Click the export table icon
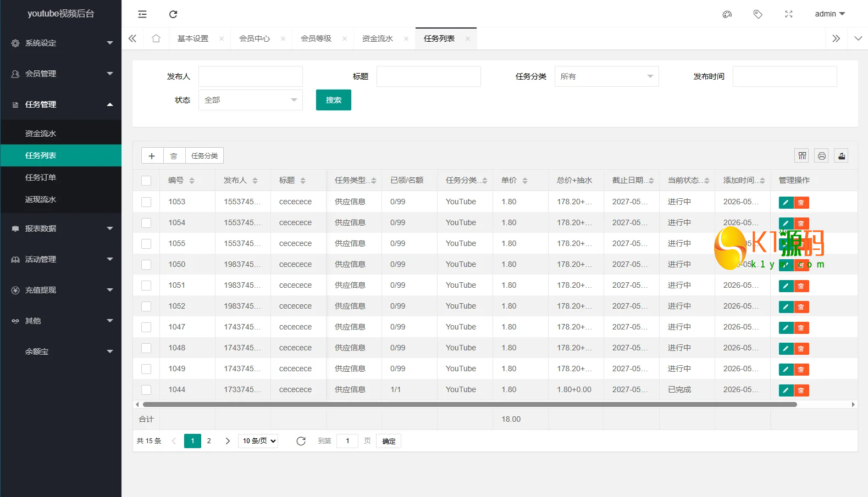 [842, 156]
